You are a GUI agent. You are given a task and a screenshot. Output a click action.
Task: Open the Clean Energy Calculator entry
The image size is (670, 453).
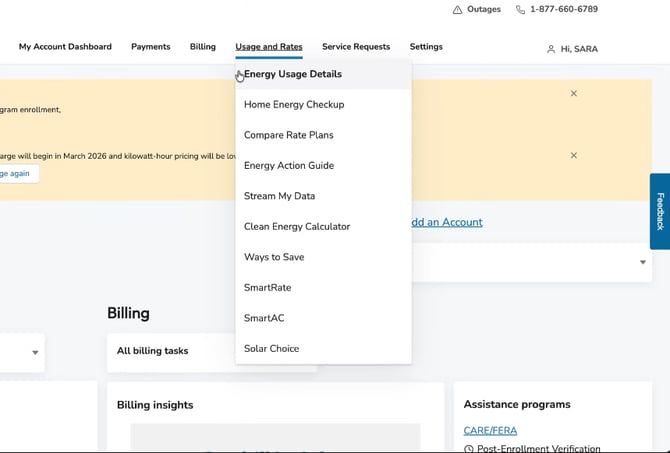tap(297, 227)
